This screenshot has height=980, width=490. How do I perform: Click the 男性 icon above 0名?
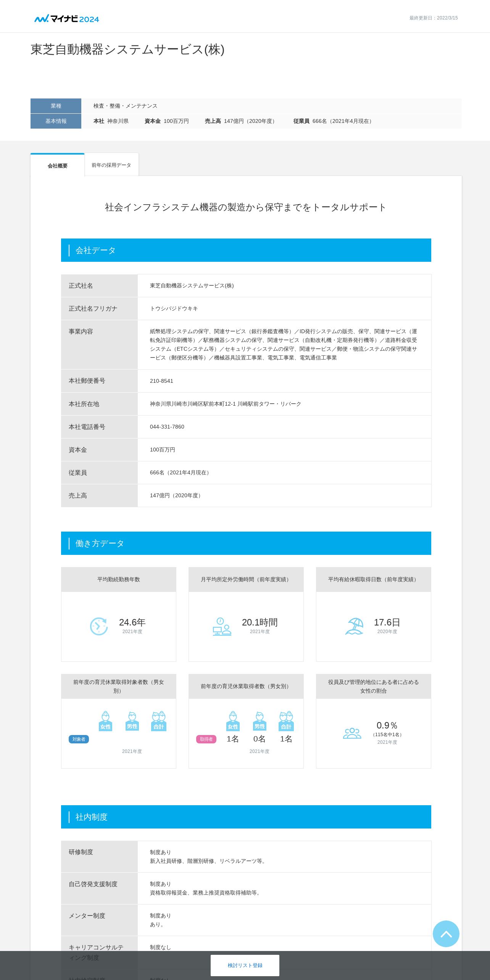pyautogui.click(x=260, y=721)
